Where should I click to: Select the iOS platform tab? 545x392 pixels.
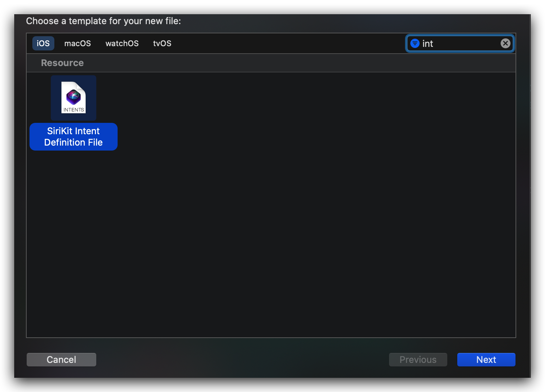43,43
